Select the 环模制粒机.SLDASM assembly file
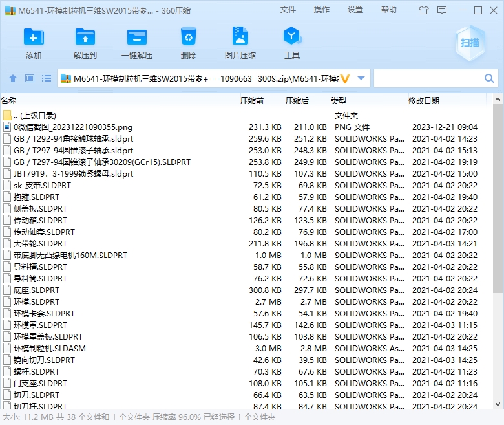Image resolution: width=504 pixels, height=425 pixels. [x=246, y=348]
